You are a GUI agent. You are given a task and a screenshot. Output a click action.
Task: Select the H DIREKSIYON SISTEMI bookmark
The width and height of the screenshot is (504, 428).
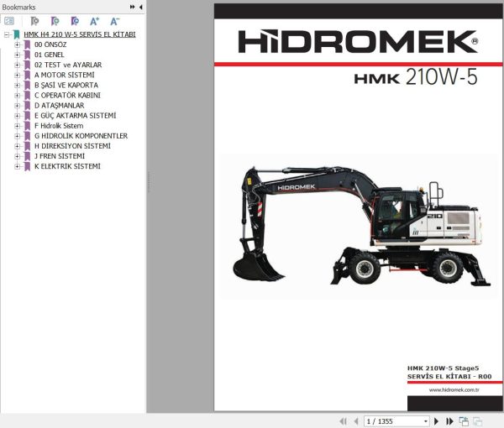pos(72,146)
